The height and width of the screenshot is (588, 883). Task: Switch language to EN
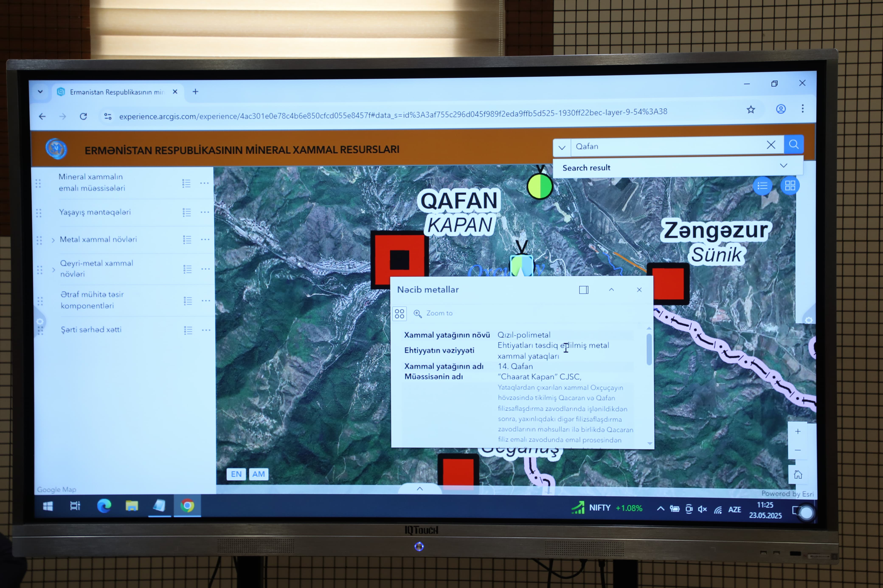coord(236,474)
